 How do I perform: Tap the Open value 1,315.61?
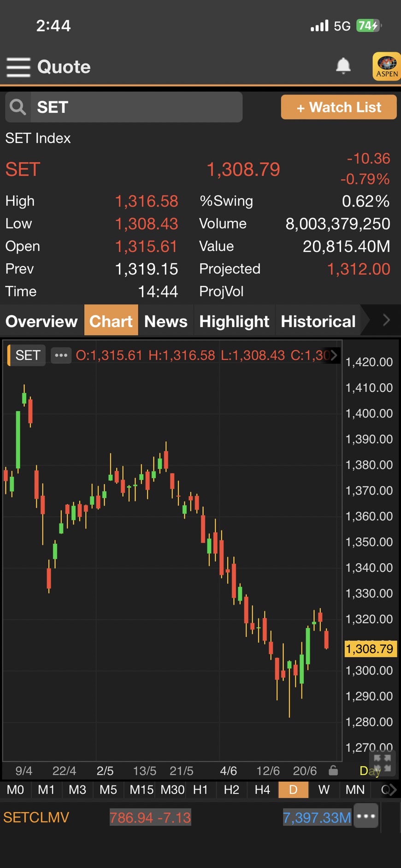(146, 246)
